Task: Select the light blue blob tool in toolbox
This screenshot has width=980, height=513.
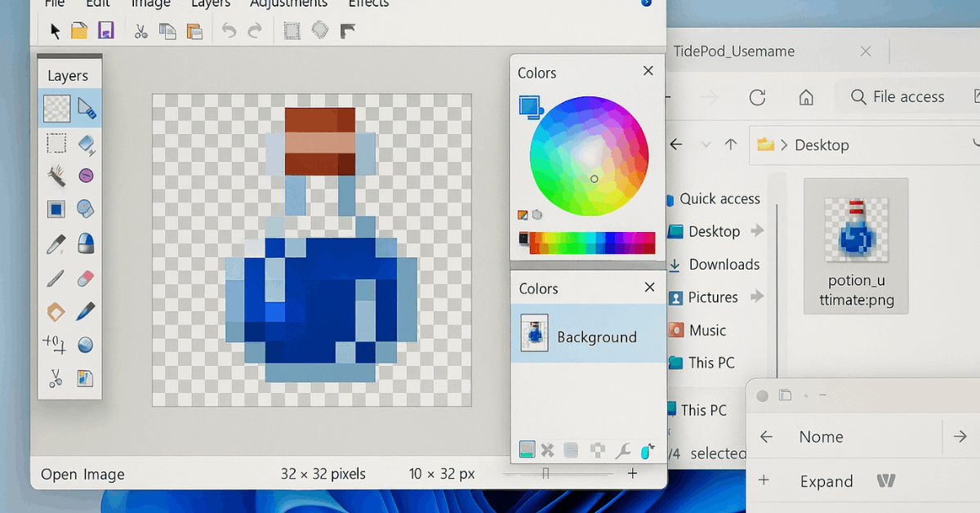Action: [x=86, y=209]
